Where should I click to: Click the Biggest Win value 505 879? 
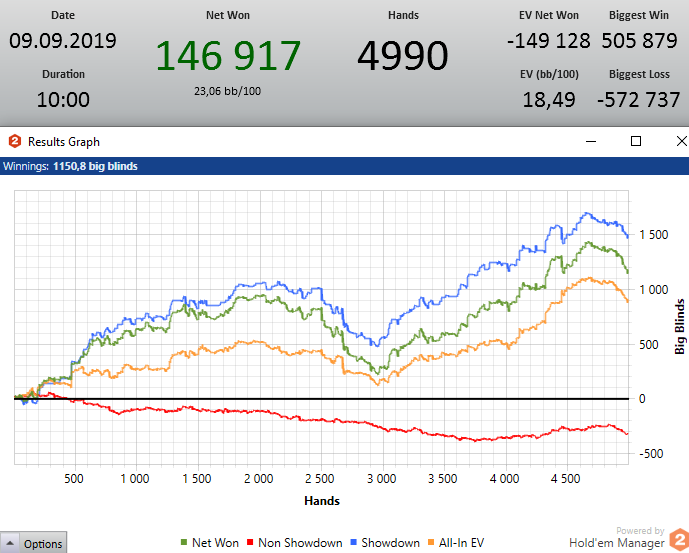(x=639, y=41)
